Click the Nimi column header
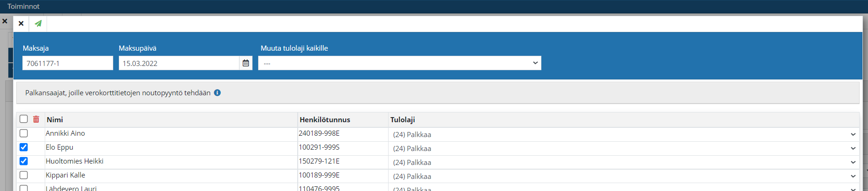 [55, 120]
